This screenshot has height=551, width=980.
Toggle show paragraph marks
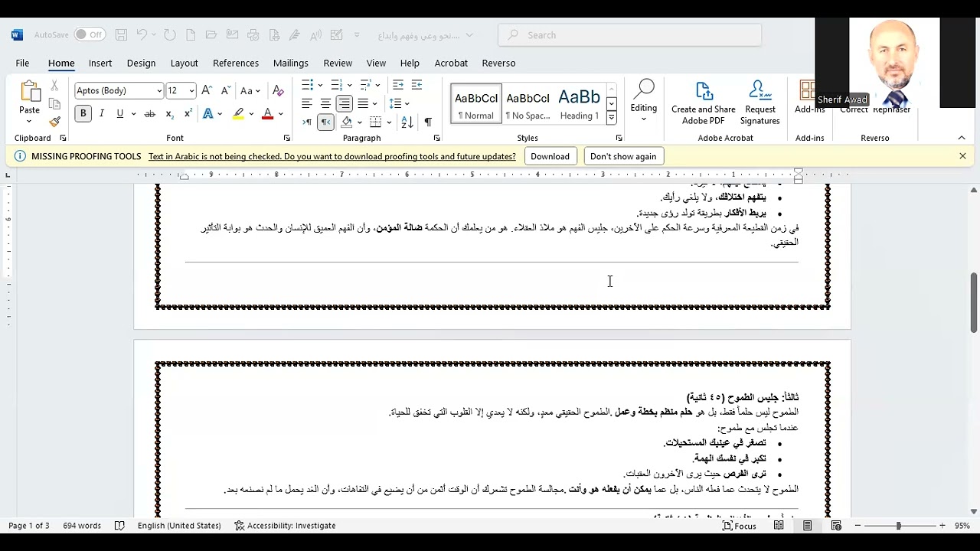tap(428, 122)
